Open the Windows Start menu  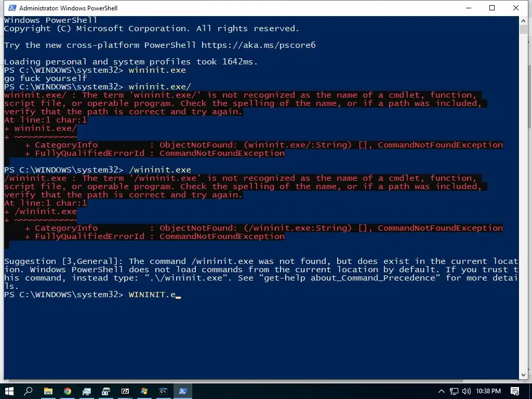(9, 391)
